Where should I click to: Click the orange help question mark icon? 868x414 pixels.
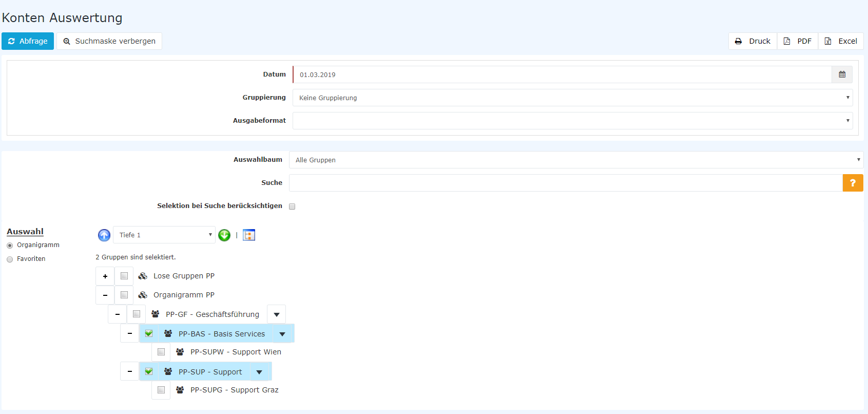tap(853, 183)
